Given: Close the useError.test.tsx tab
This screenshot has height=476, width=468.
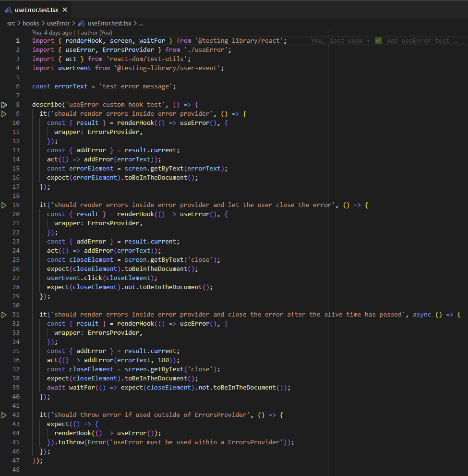Looking at the screenshot, I should [65, 10].
